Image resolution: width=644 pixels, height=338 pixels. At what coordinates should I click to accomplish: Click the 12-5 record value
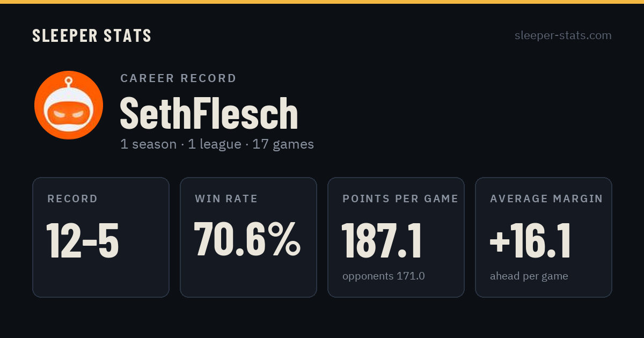point(83,240)
